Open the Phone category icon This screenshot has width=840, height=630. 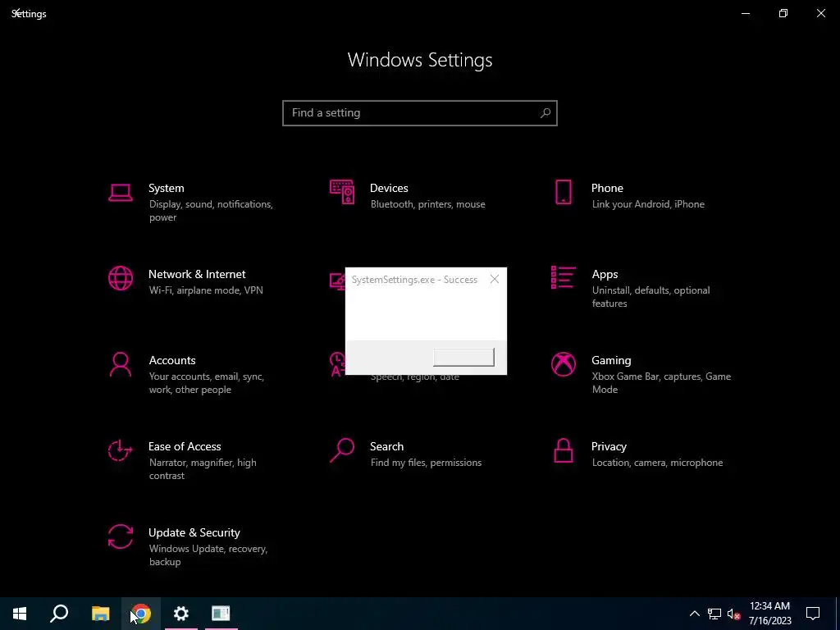pos(563,192)
